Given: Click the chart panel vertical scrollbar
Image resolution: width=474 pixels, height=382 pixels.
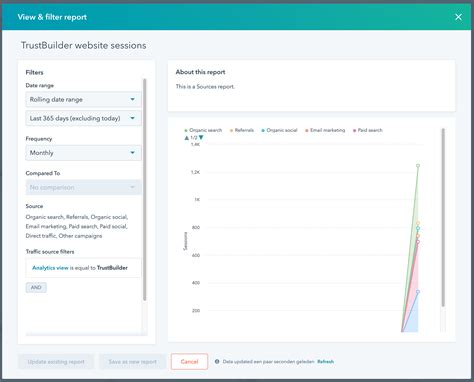Looking at the screenshot, I should tap(443, 217).
